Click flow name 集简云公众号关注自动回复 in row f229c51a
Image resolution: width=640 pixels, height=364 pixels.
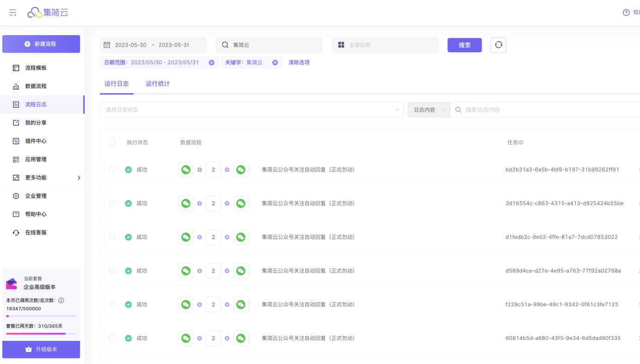[x=308, y=304]
